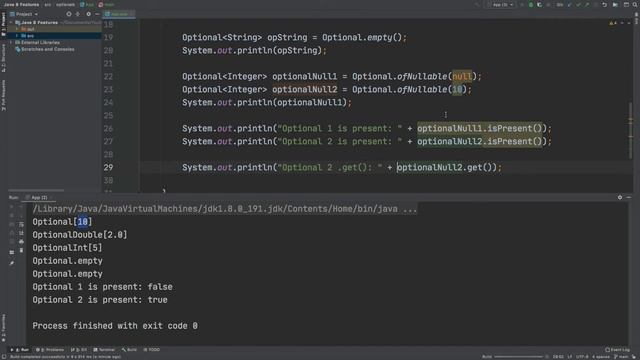Click line number 29 in the gutter

[108, 167]
